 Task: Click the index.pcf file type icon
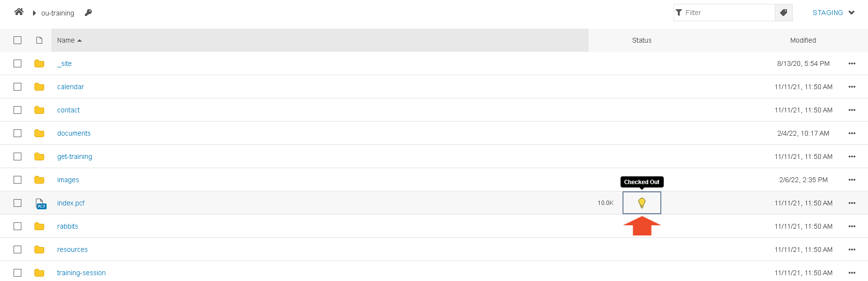point(41,203)
